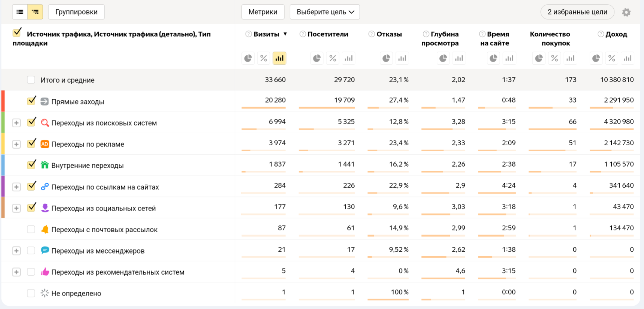Image resolution: width=644 pixels, height=309 pixels.
Task: Sort by the Визиты column header
Action: coord(266,34)
